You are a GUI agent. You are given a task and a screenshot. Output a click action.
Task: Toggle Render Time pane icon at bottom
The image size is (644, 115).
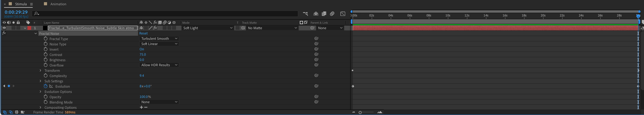[x=22, y=112]
